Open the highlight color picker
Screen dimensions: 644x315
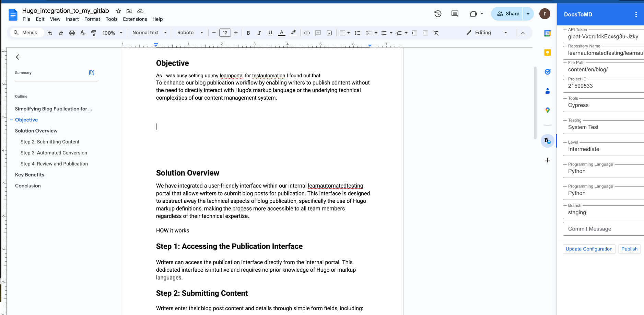pyautogui.click(x=293, y=33)
